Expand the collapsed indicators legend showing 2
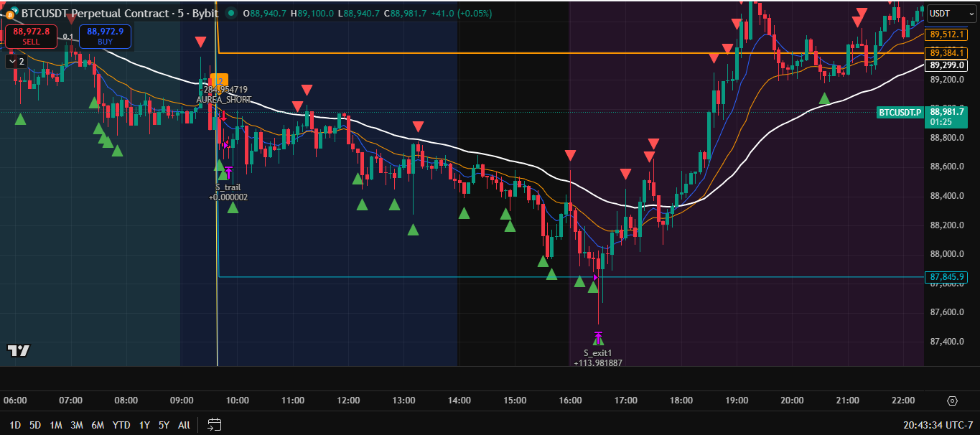Image resolution: width=980 pixels, height=435 pixels. pyautogui.click(x=16, y=62)
